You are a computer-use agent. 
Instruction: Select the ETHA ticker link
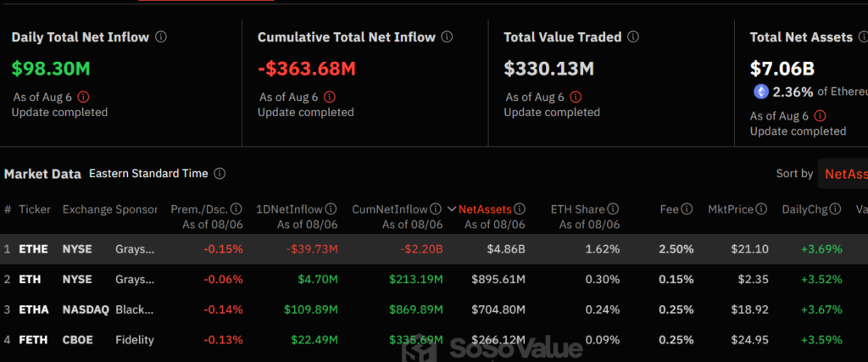pos(35,309)
